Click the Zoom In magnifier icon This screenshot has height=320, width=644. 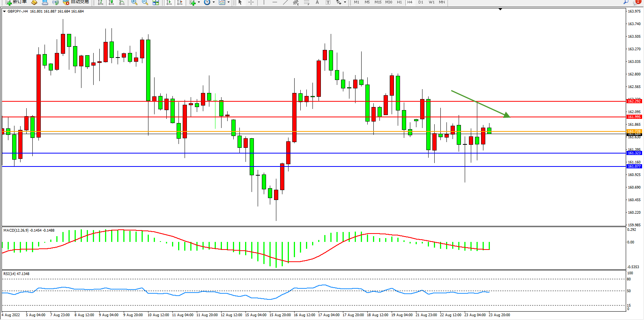tap(134, 2)
